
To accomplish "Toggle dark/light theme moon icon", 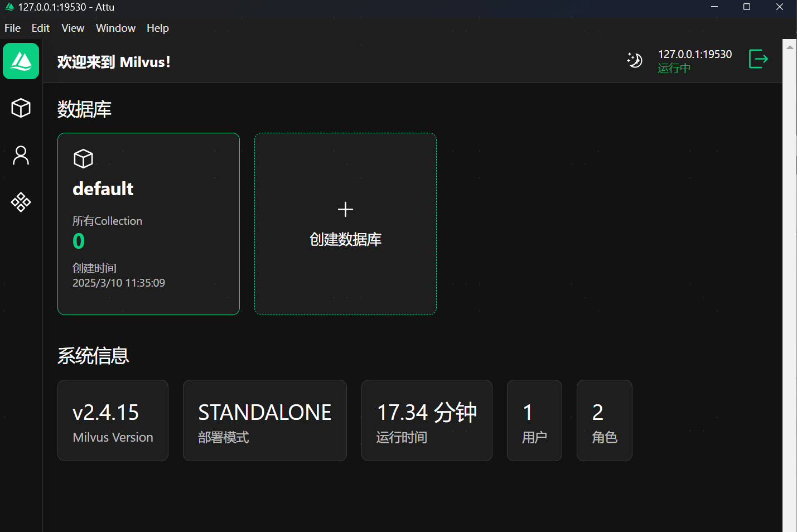I will coord(635,60).
